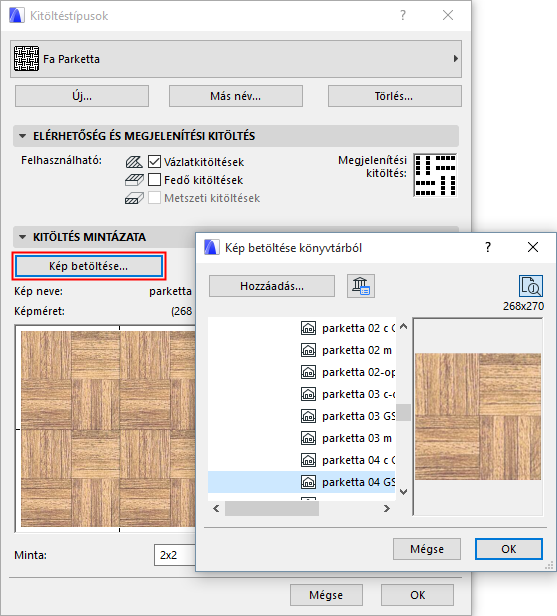Uncheck the Vázlatkitöltések checkbox
The height and width of the screenshot is (616, 557).
(x=154, y=161)
